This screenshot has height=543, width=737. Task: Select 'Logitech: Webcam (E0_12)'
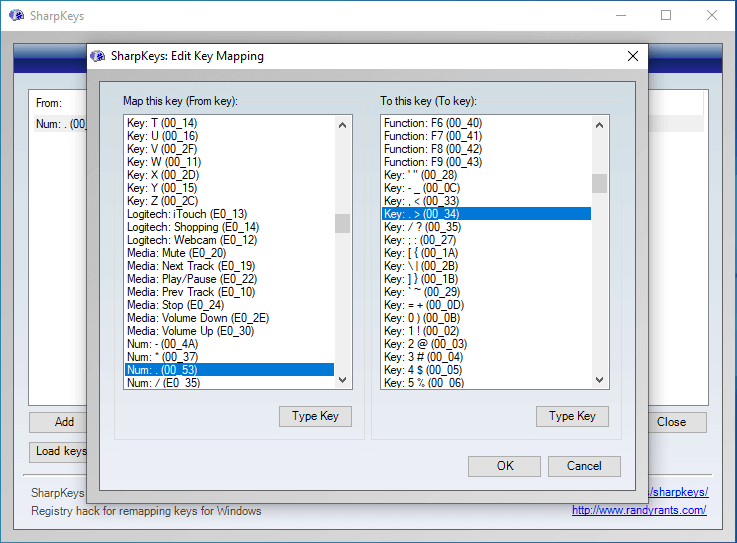pos(230,240)
